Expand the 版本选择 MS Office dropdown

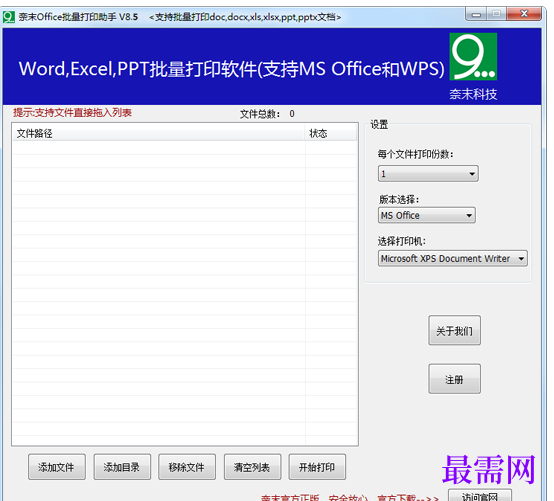point(426,215)
